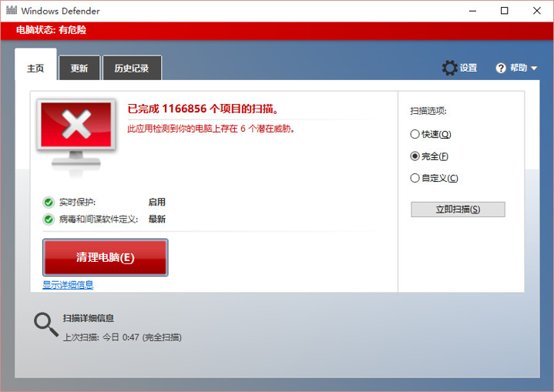Click the red 电脑状态: 有危险 status bar
This screenshot has width=554, height=392.
[277, 30]
